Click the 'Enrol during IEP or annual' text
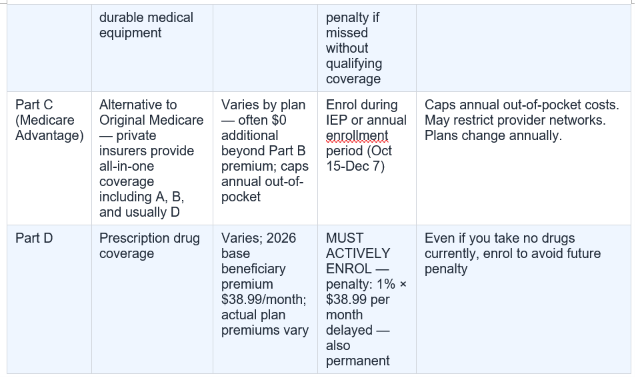Viewport: 635px width, 377px height. pos(366,113)
